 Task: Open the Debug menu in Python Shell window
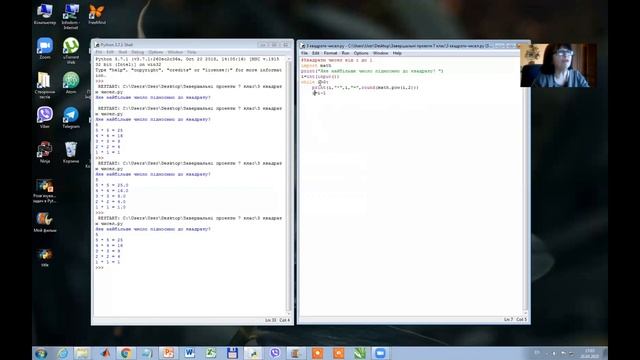tap(138, 52)
